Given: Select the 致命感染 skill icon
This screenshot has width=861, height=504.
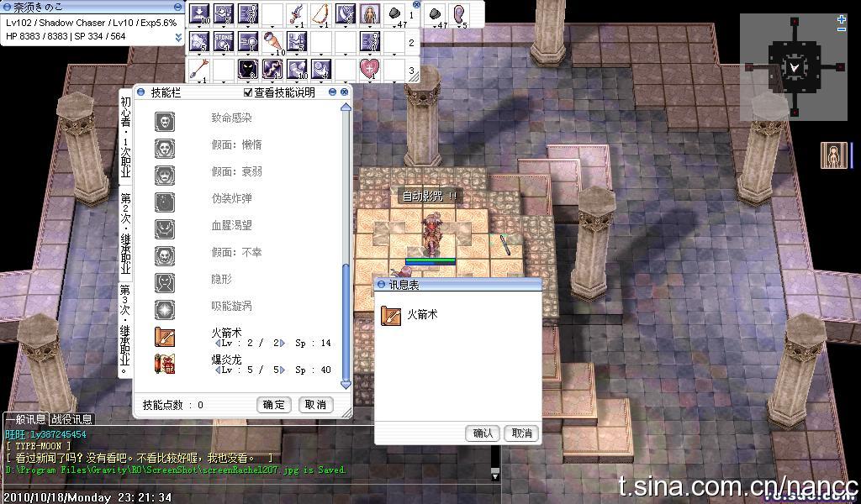Looking at the screenshot, I should [x=165, y=121].
